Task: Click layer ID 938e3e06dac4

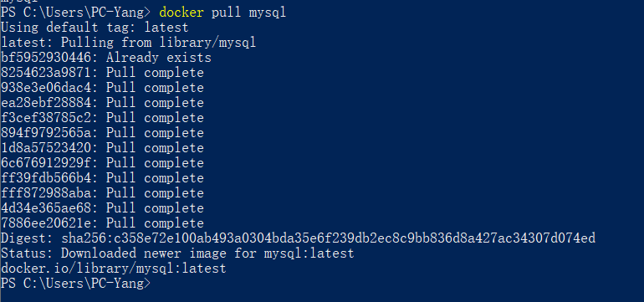Action: (46, 88)
